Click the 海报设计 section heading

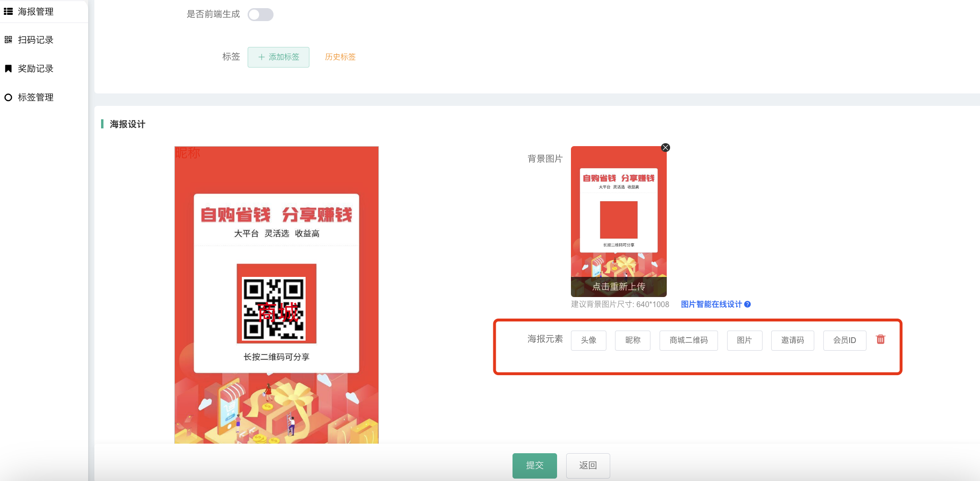tap(127, 124)
